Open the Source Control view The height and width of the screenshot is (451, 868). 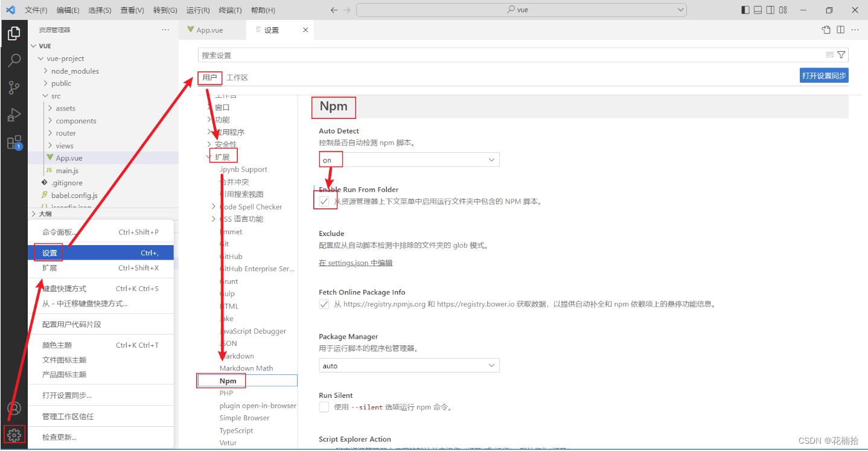14,88
